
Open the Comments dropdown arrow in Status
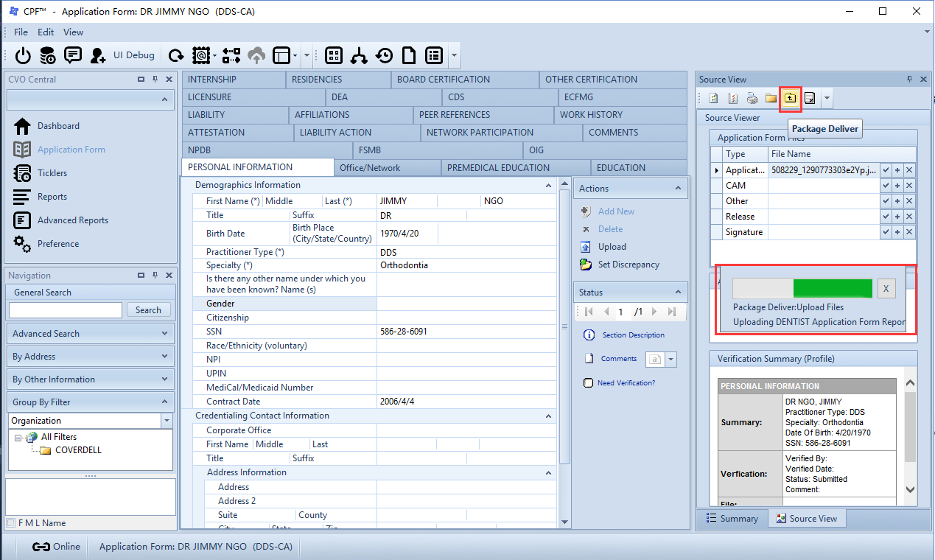671,360
